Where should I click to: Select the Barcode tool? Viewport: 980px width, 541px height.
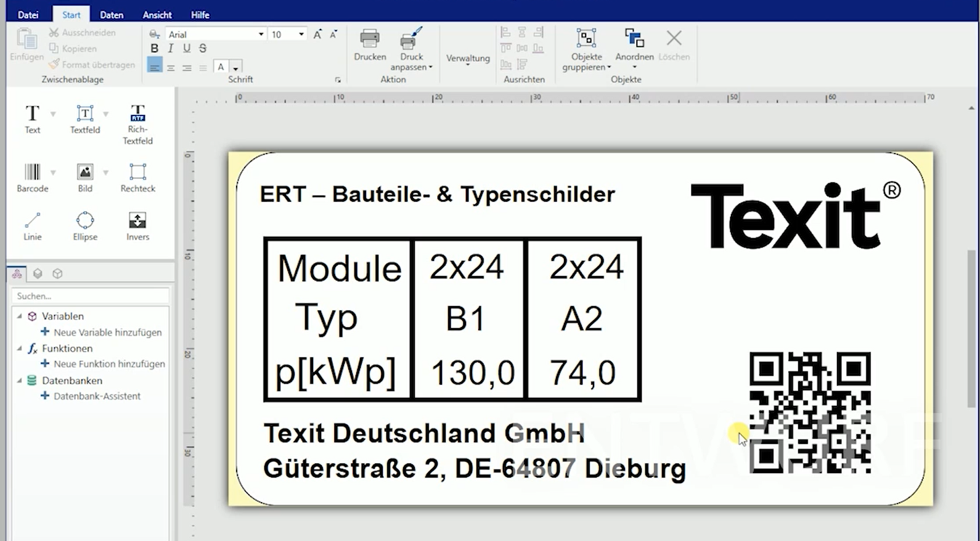(x=32, y=178)
